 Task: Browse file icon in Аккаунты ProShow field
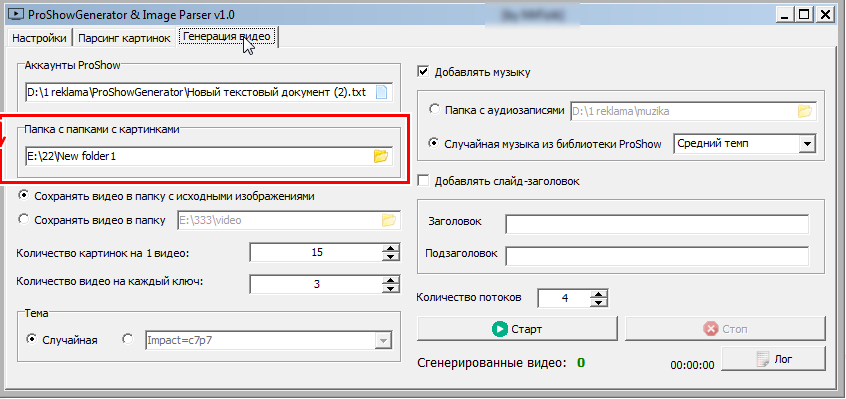coord(381,92)
